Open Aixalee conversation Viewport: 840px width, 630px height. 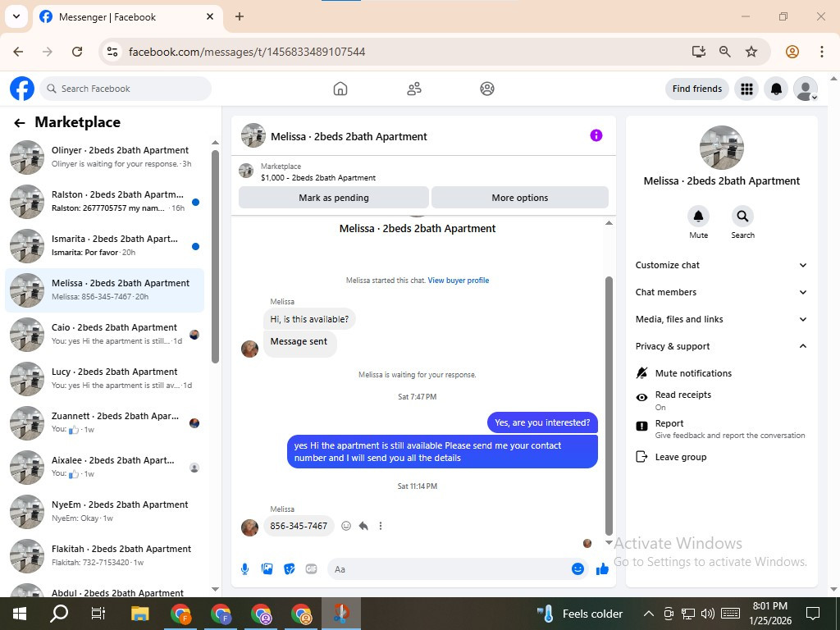105,467
